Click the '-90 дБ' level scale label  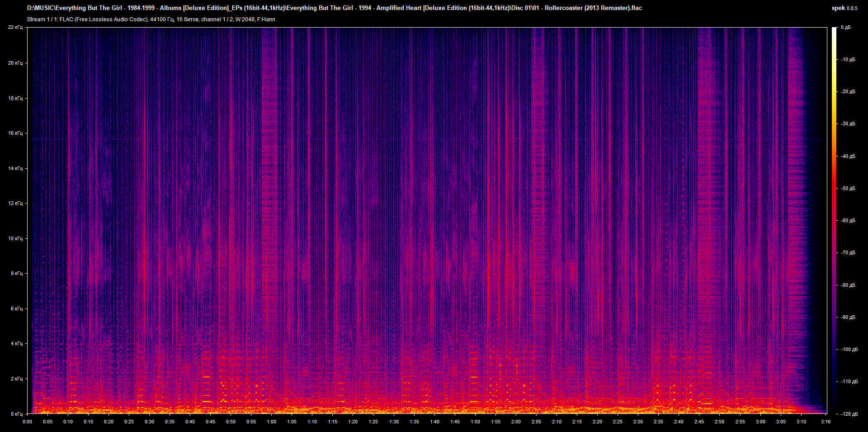point(848,317)
